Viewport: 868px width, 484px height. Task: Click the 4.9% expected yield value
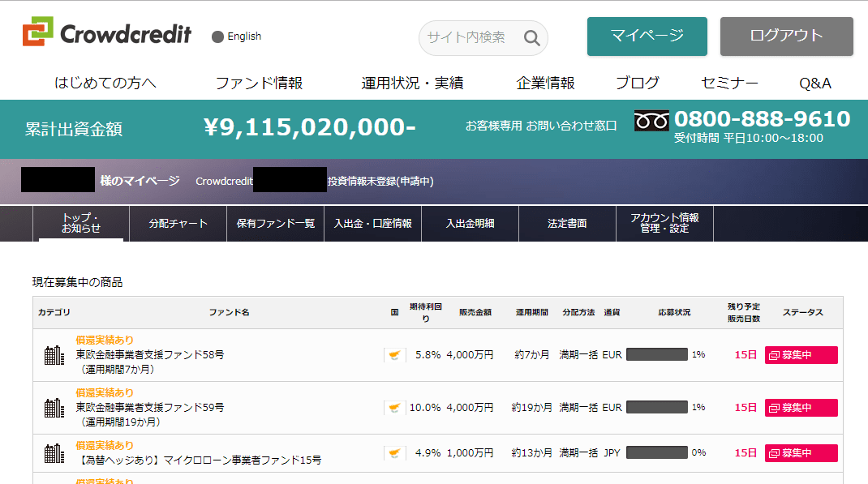pos(428,453)
